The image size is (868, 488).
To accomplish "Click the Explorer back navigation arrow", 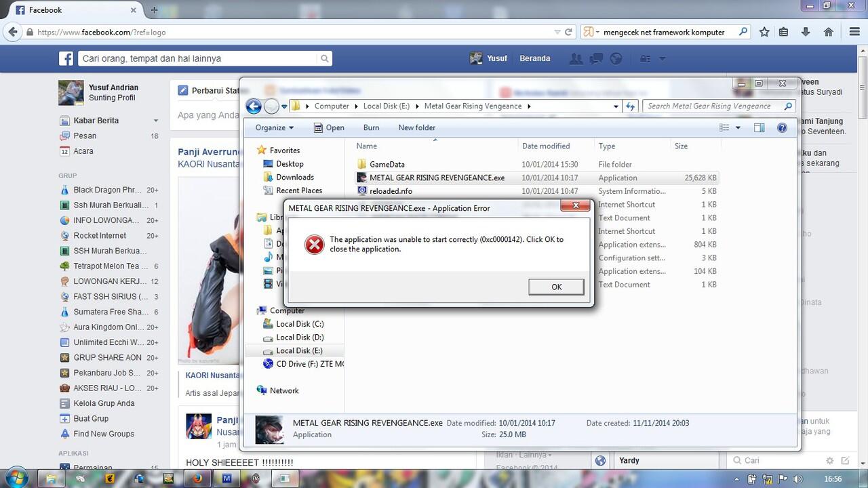I will click(254, 106).
